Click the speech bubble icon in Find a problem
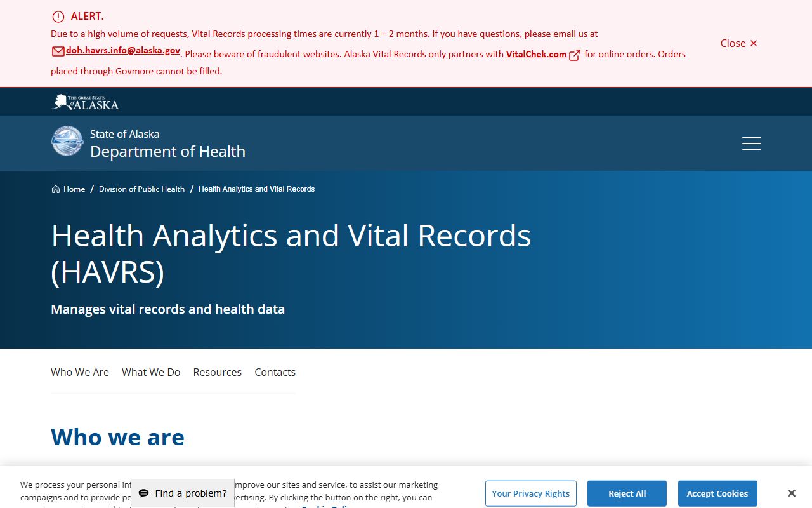Viewport: 812px width, 508px height. click(x=144, y=493)
